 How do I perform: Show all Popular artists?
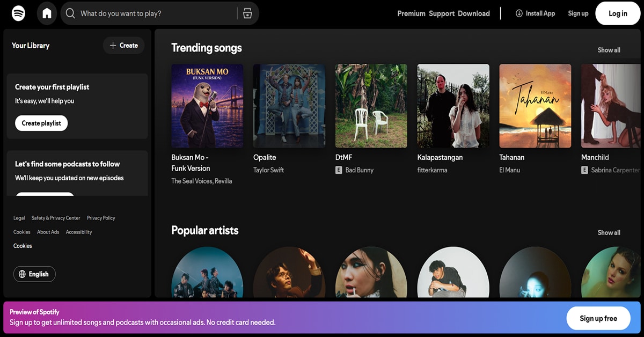(609, 232)
